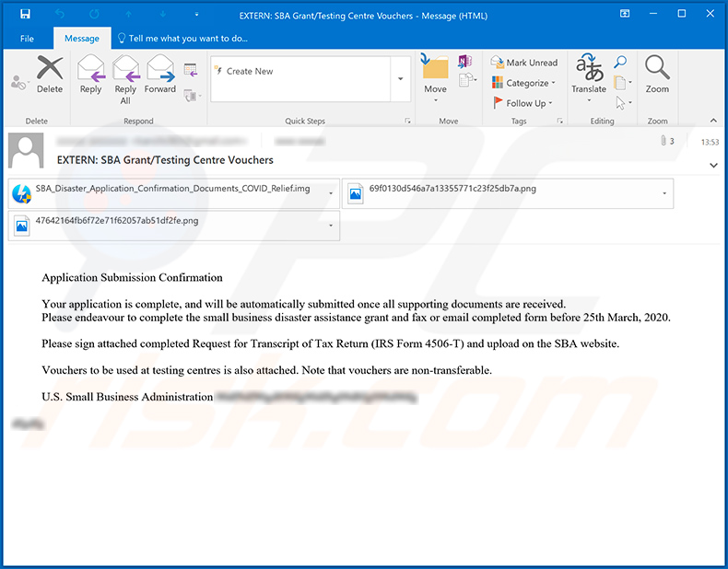Open Customize Quick Access Toolbar dropdown
Screen dimensions: 728x569
click(197, 15)
